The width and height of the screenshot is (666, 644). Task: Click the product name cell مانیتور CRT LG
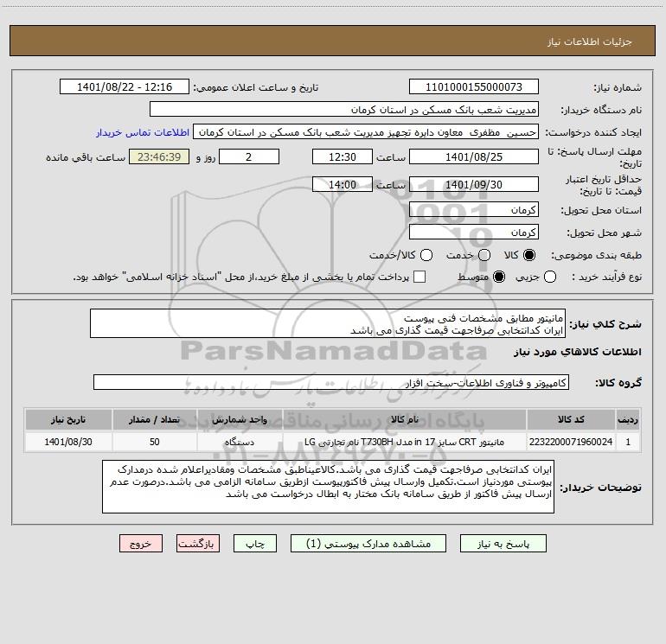coord(405,442)
